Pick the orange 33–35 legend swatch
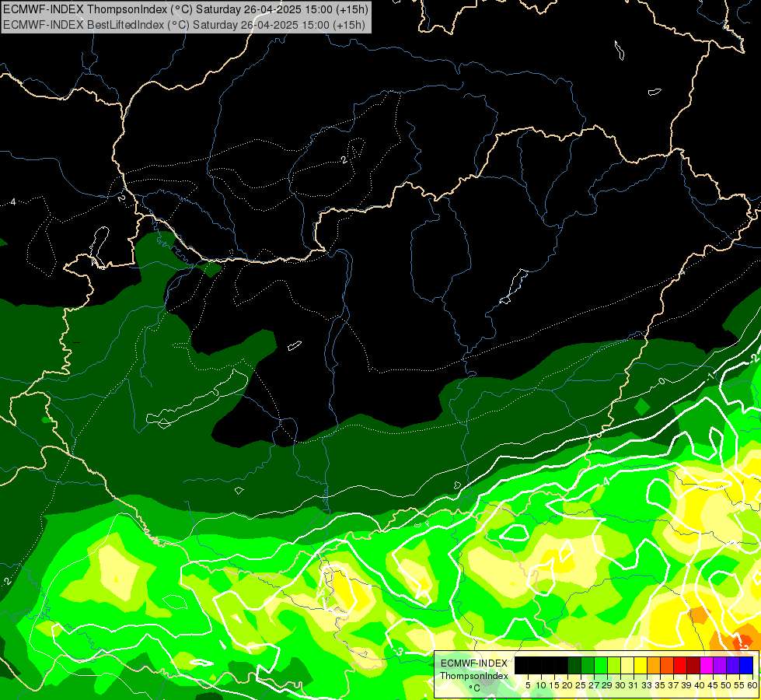 click(653, 665)
